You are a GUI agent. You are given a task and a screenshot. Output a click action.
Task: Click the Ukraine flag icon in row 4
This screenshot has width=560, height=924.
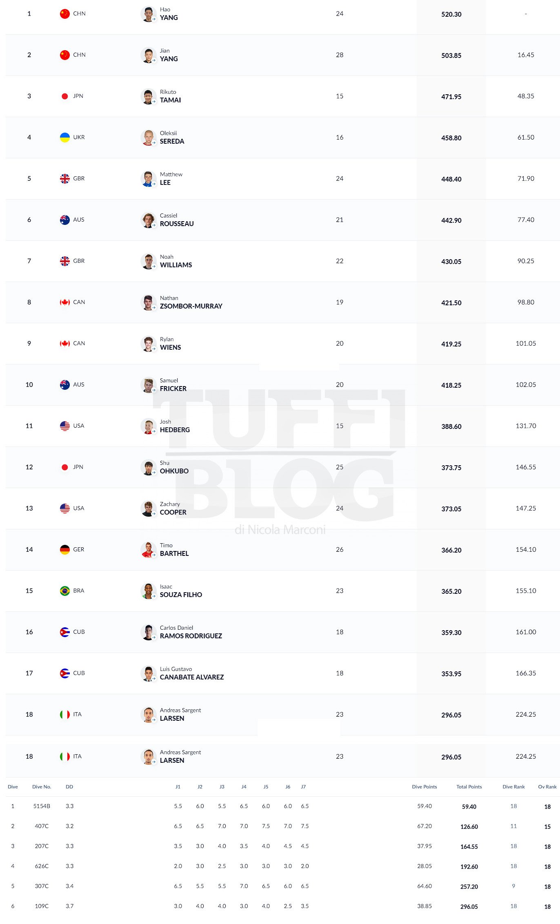point(64,138)
